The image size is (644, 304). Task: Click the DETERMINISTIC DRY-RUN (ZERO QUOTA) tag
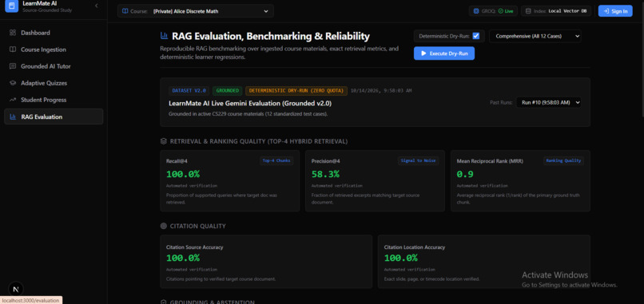[296, 91]
